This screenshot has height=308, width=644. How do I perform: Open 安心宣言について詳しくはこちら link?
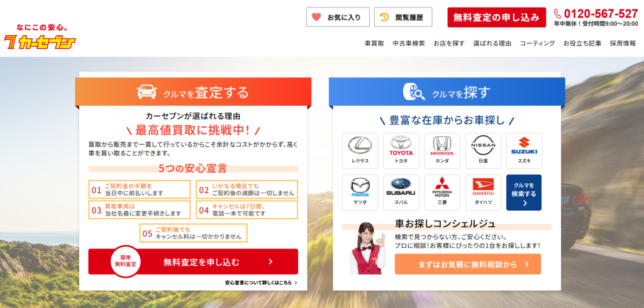[261, 282]
